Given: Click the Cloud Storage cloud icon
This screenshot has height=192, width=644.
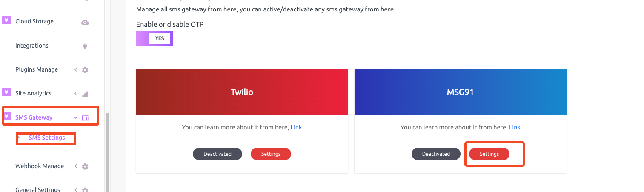Looking at the screenshot, I should coord(85,22).
